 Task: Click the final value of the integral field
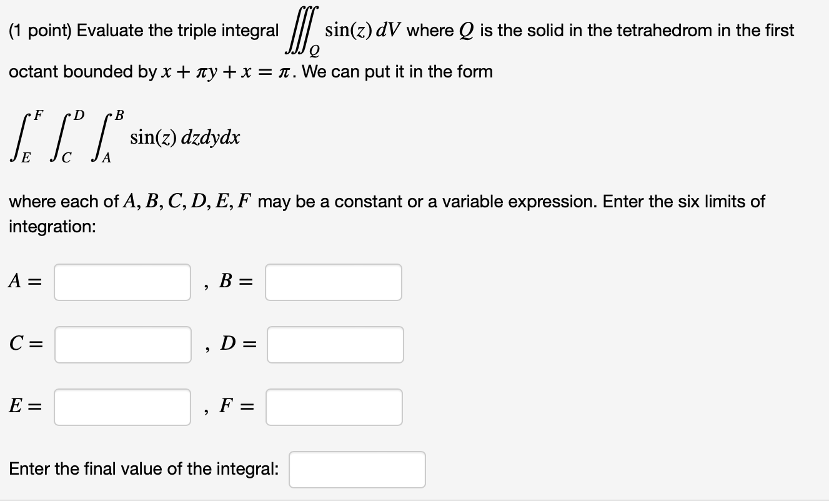[x=357, y=469]
